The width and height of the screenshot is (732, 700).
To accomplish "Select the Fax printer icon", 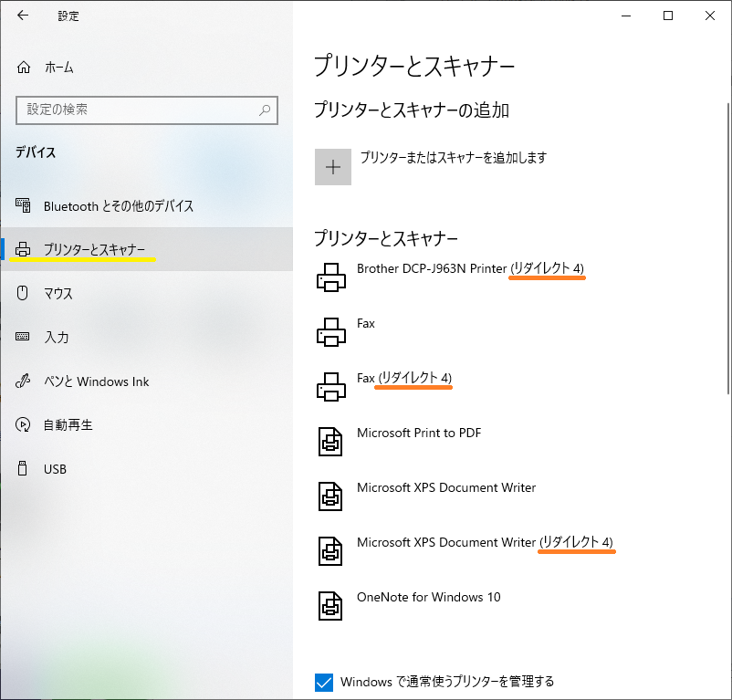I will pos(331,330).
